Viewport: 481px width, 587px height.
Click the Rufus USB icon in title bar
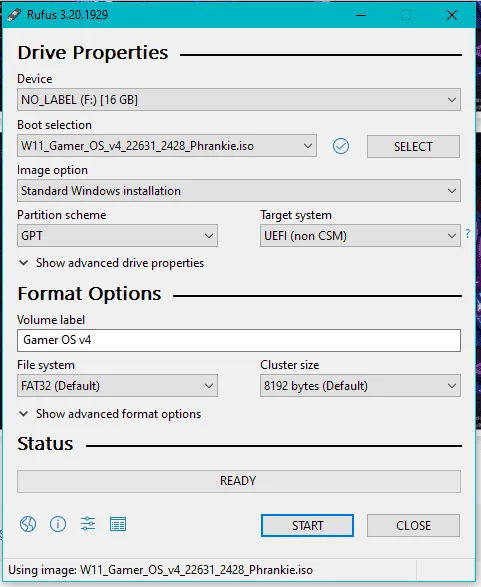coord(14,15)
